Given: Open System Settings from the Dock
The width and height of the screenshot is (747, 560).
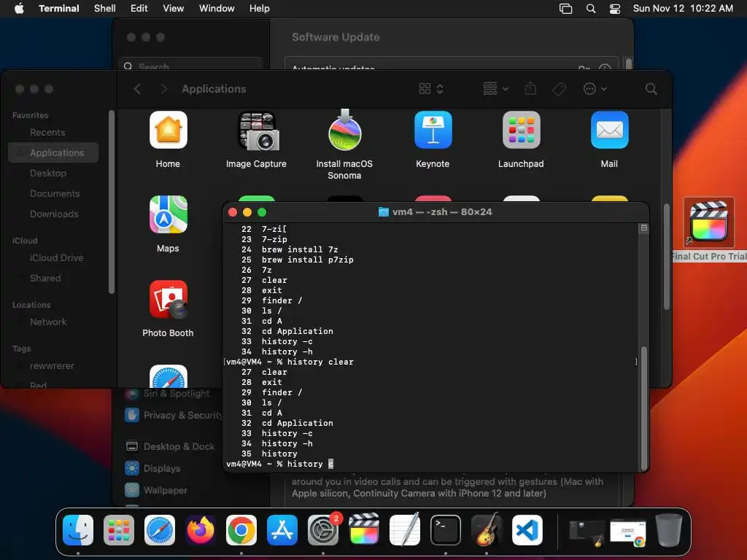Looking at the screenshot, I should click(323, 530).
